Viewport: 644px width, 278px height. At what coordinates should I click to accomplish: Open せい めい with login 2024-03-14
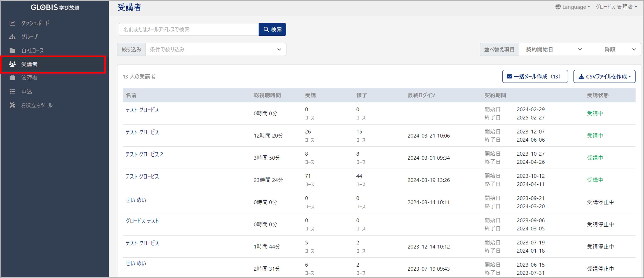136,200
